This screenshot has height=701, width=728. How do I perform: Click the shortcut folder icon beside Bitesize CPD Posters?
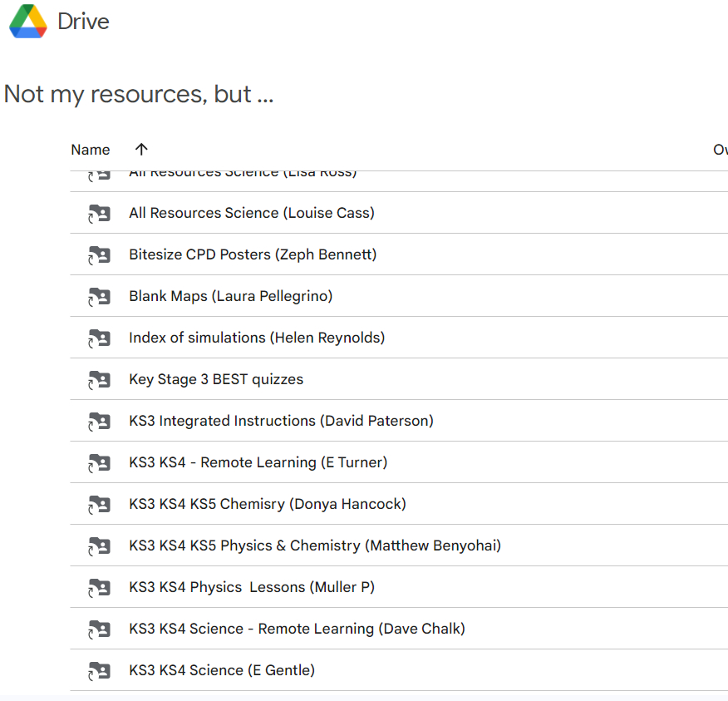tap(99, 254)
